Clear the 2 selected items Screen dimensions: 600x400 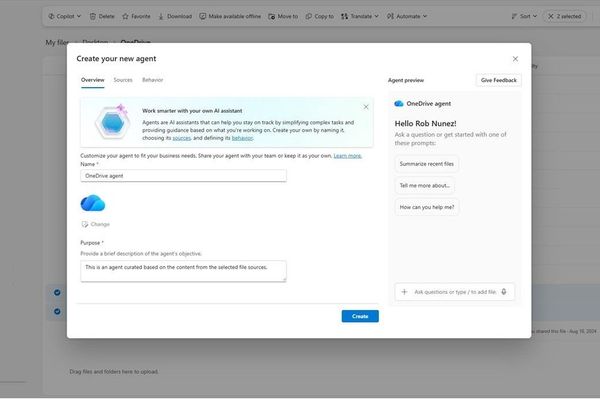[564, 16]
